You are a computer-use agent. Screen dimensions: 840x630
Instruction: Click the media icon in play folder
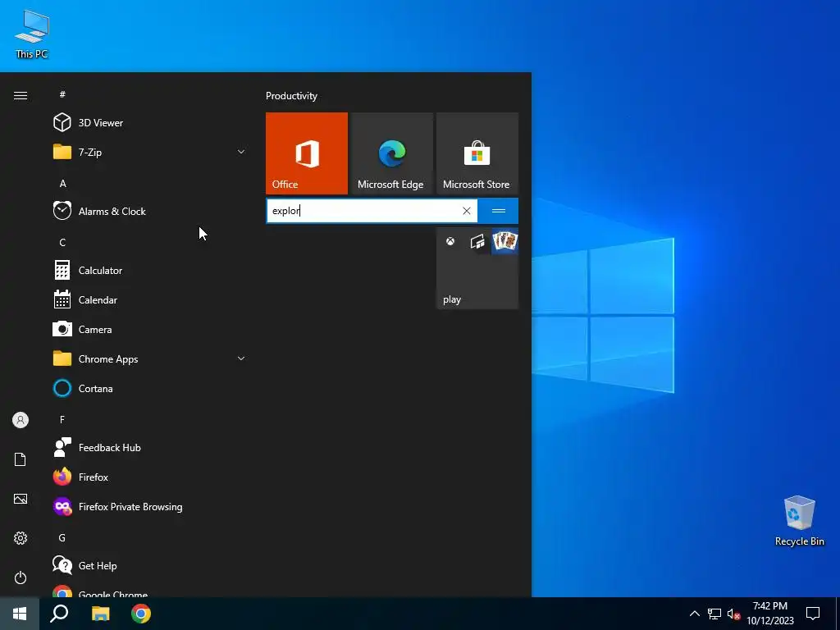[477, 241]
